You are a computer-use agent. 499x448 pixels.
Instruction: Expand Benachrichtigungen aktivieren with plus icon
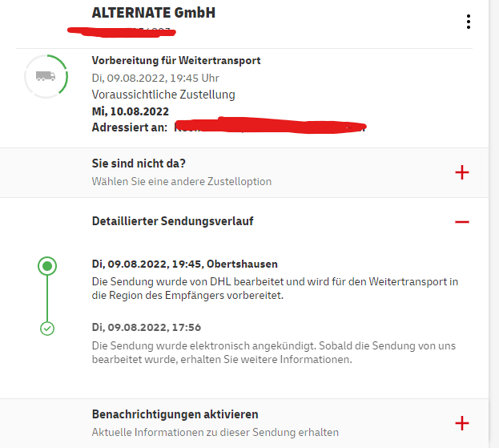click(462, 423)
